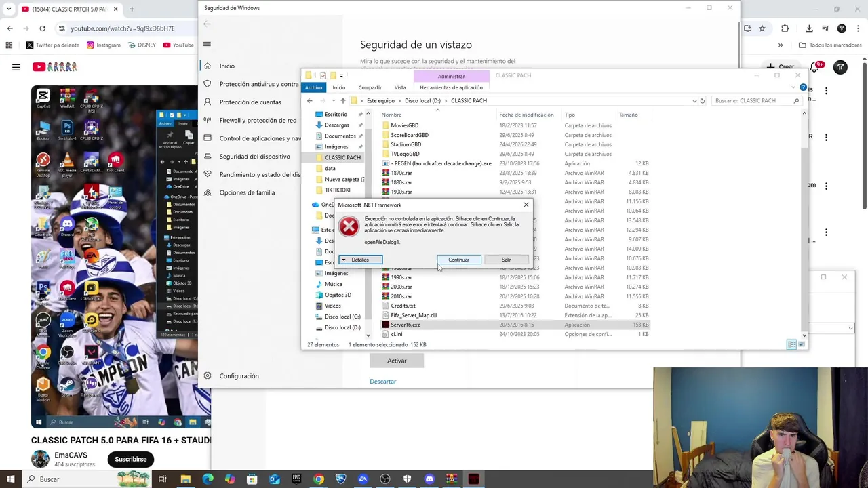Select the 2010s.rar archive
The width and height of the screenshot is (868, 488).
401,296
